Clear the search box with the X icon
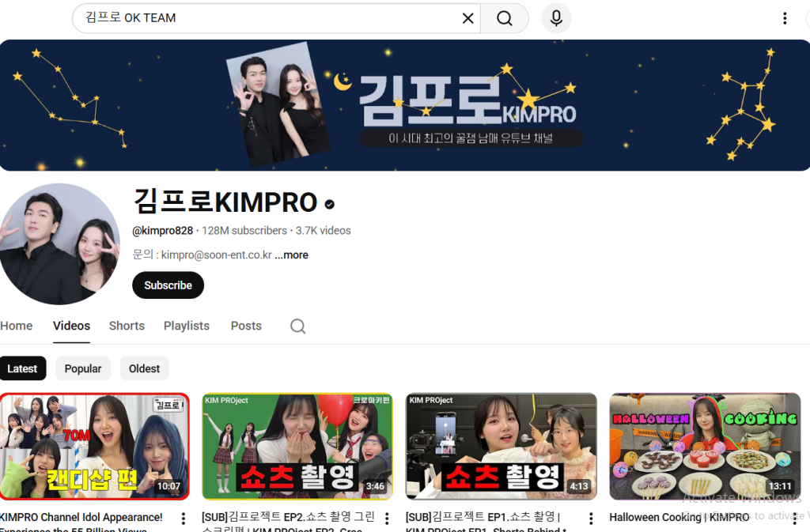 click(467, 18)
